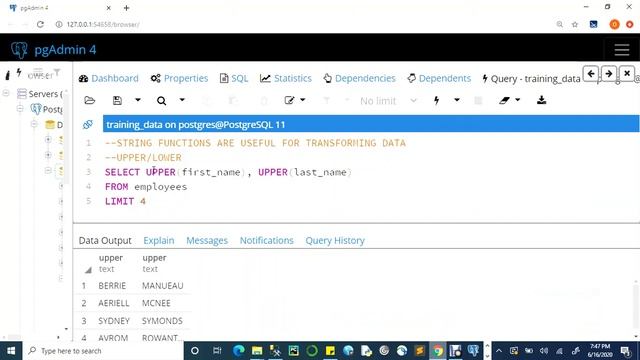This screenshot has width=640, height=360.
Task: Open Chrome from the taskbar
Action: [x=438, y=351]
